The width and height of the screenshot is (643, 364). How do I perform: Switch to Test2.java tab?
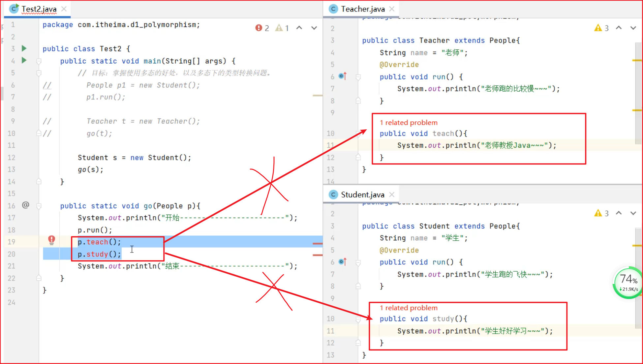39,9
